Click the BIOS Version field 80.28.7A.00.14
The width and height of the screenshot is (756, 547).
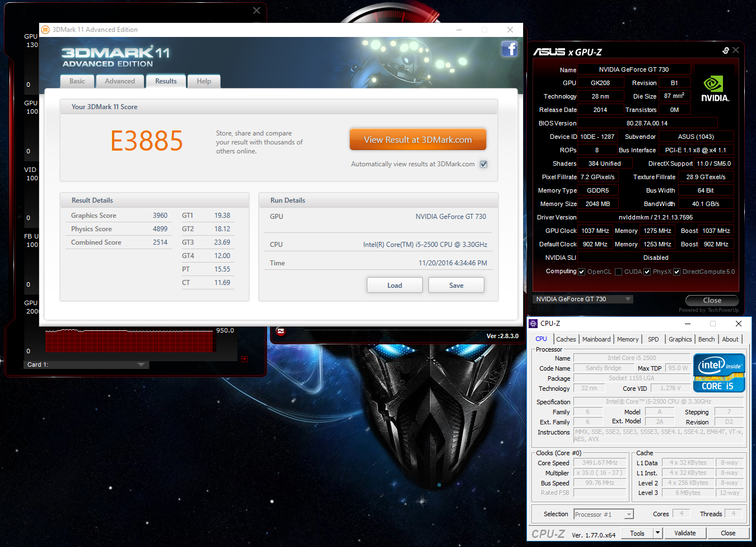(647, 123)
